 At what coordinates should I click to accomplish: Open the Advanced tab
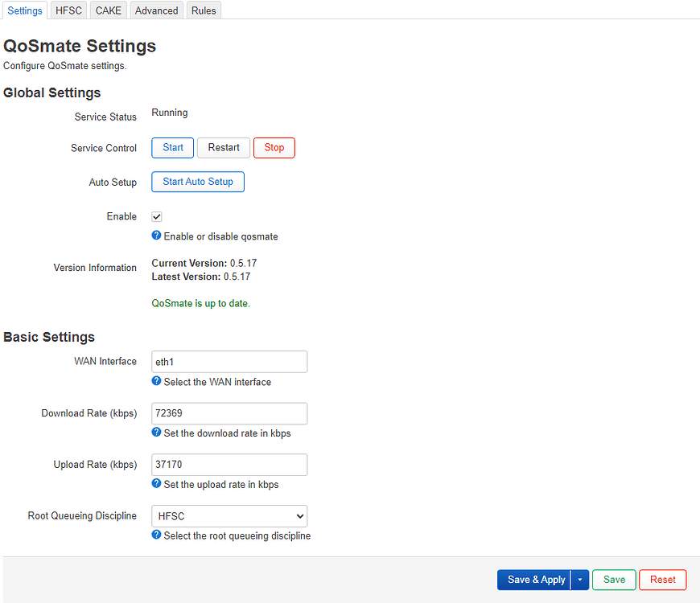(x=155, y=10)
